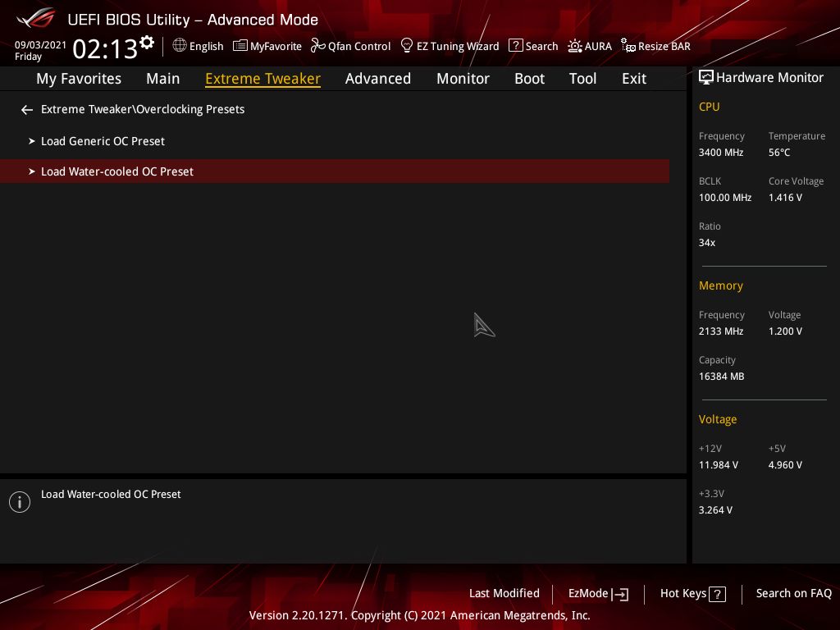Click Memory frequency value 2133 MHz
The width and height of the screenshot is (840, 630).
[721, 331]
